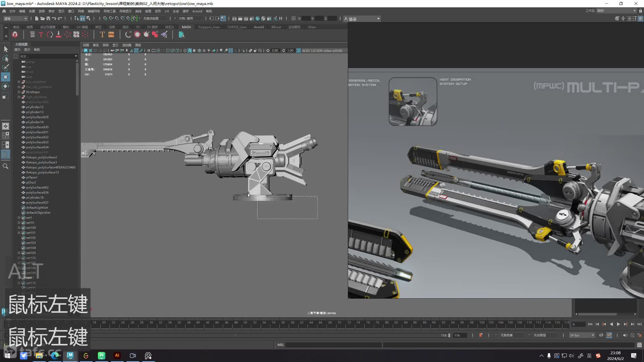The width and height of the screenshot is (644, 362).
Task: Switch to four-view panel layout
Action: [x=6, y=135]
